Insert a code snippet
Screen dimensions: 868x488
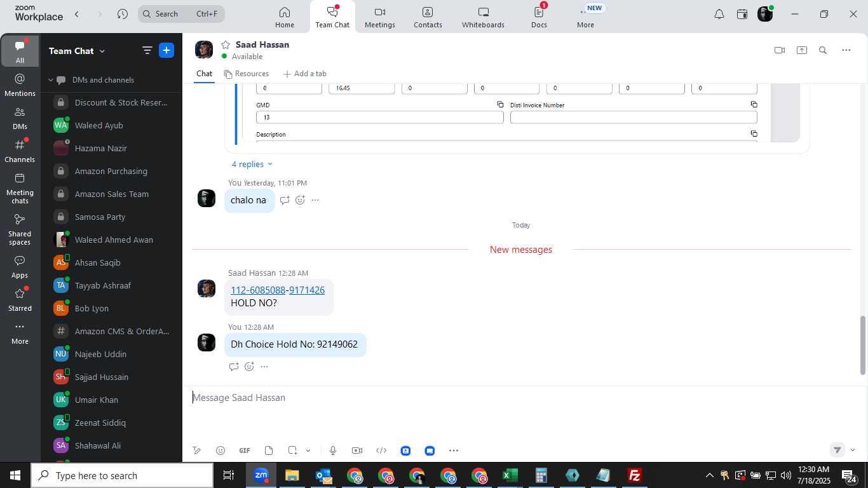click(381, 451)
